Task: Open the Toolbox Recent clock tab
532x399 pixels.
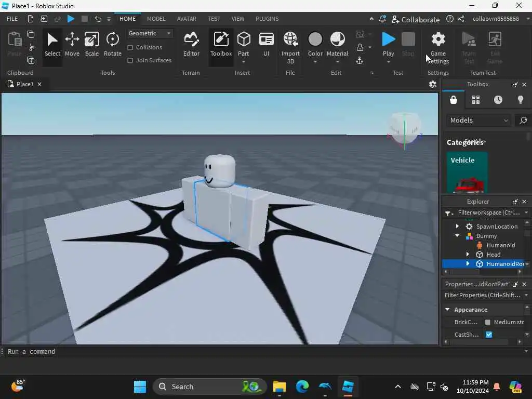Action: pyautogui.click(x=498, y=100)
